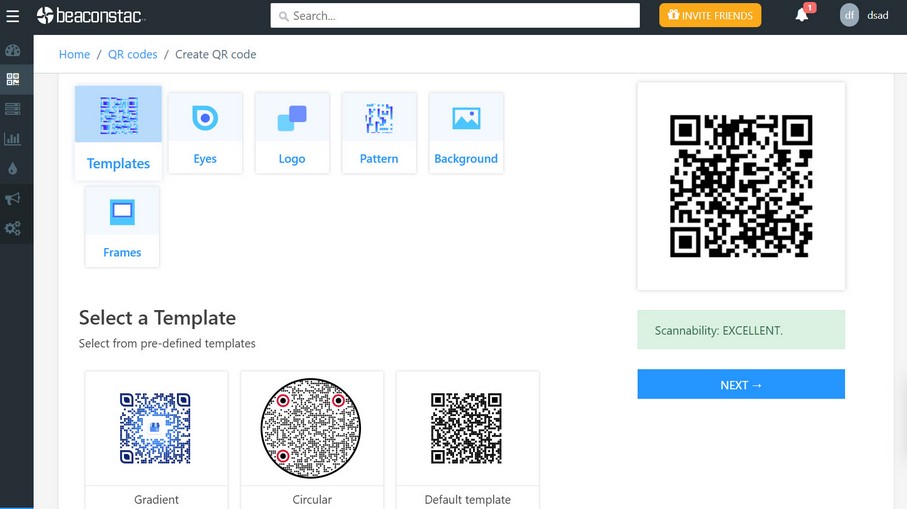Click the QR codes sidebar icon
Viewport: 907px width, 509px height.
pos(13,79)
